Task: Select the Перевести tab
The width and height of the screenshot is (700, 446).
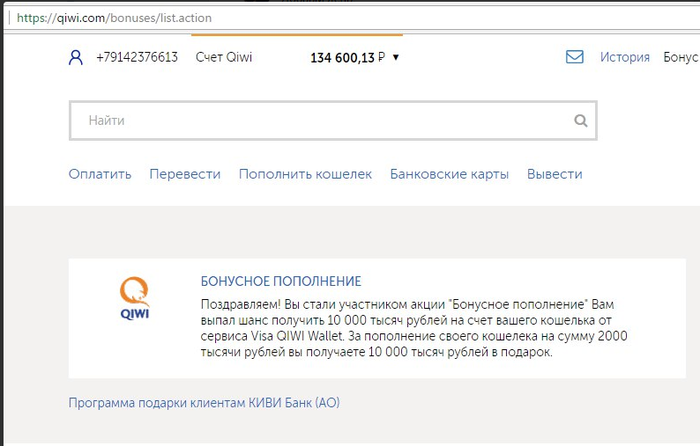Action: tap(185, 174)
